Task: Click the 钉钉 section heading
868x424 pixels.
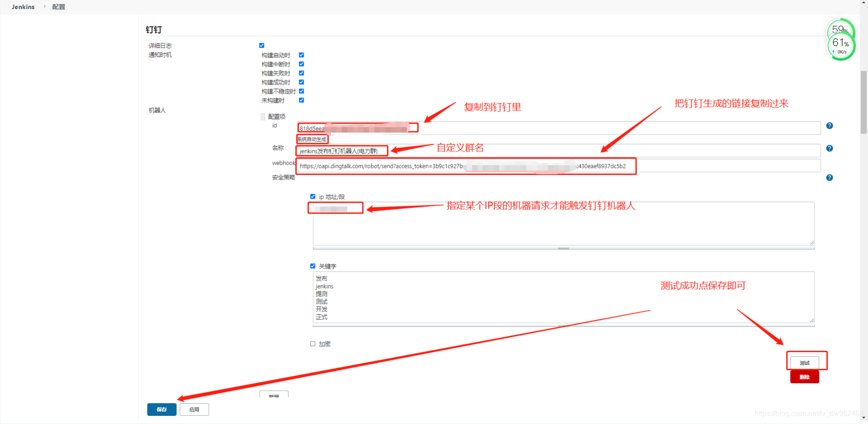Action: tap(154, 30)
